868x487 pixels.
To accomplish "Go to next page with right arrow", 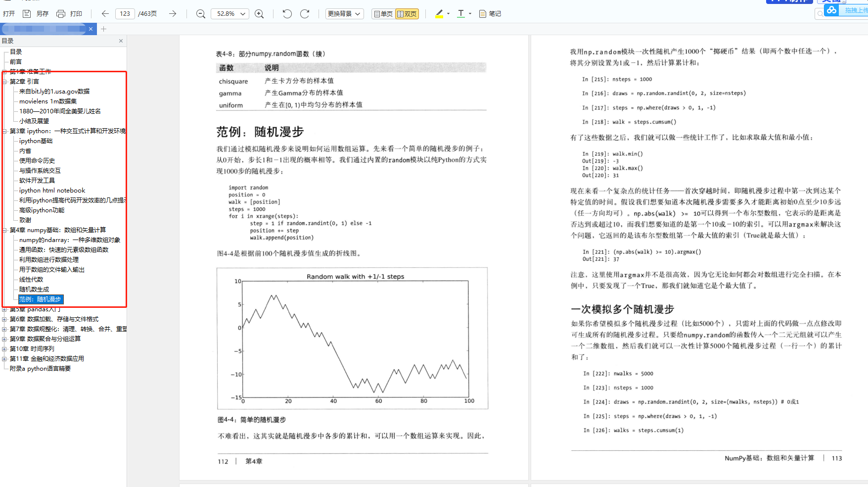I will pyautogui.click(x=173, y=14).
